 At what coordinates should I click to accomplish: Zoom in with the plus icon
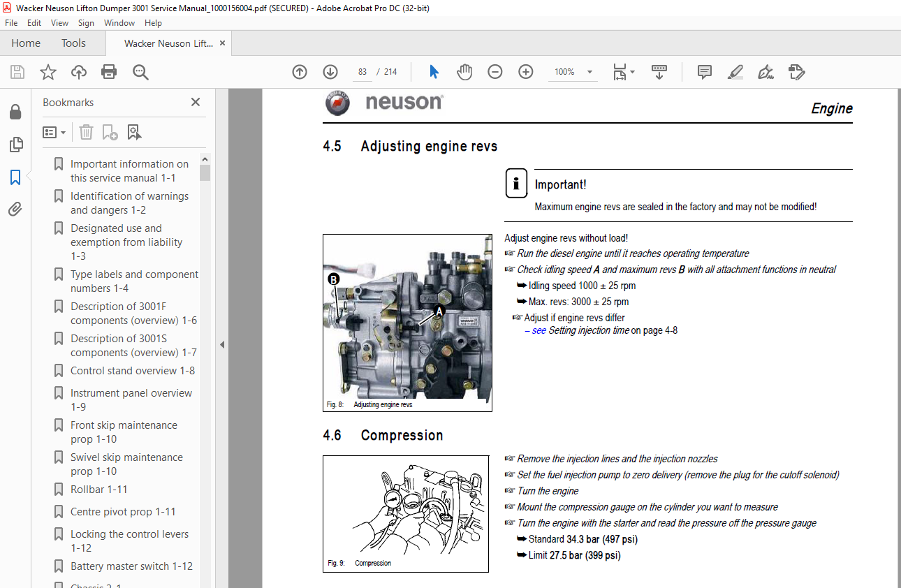(526, 72)
